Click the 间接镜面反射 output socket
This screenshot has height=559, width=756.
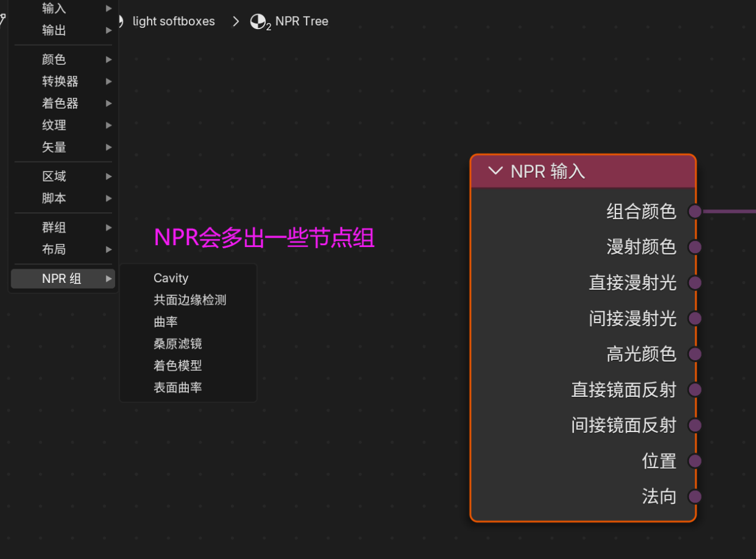pos(695,425)
